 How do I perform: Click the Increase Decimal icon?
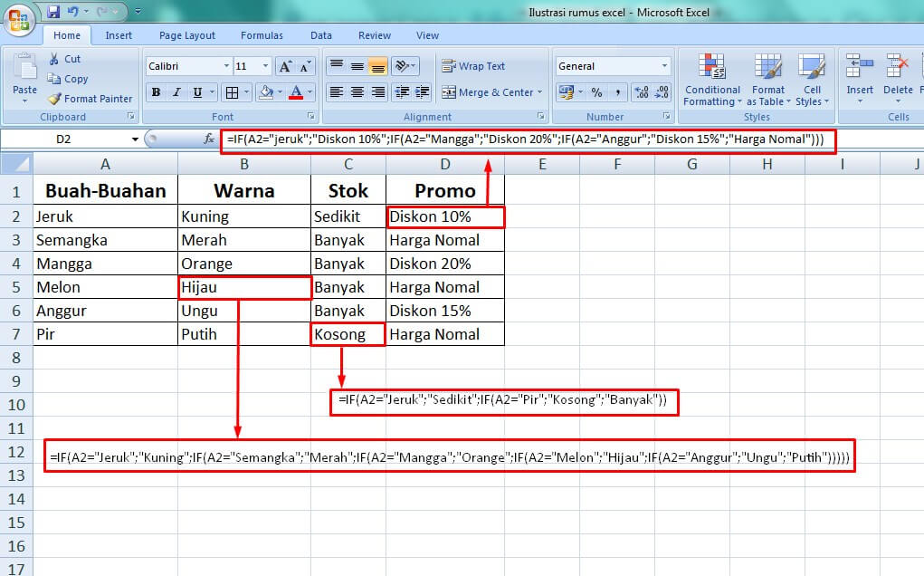(642, 92)
